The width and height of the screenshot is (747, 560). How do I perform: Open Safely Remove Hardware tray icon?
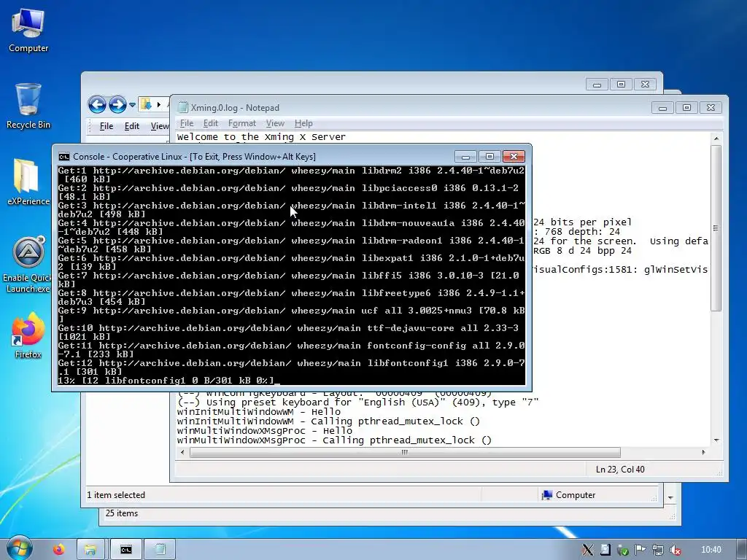click(x=623, y=550)
